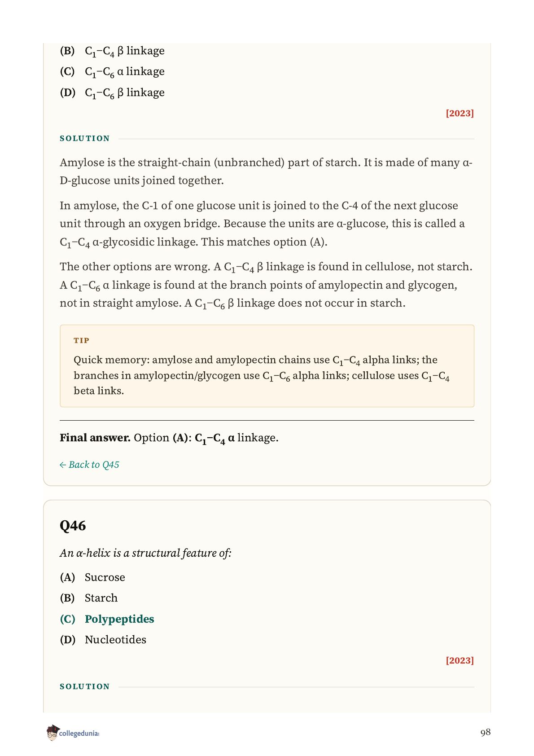Click the left arrow before Back to Q45
Screen dimensions: 534x756
(x=63, y=465)
